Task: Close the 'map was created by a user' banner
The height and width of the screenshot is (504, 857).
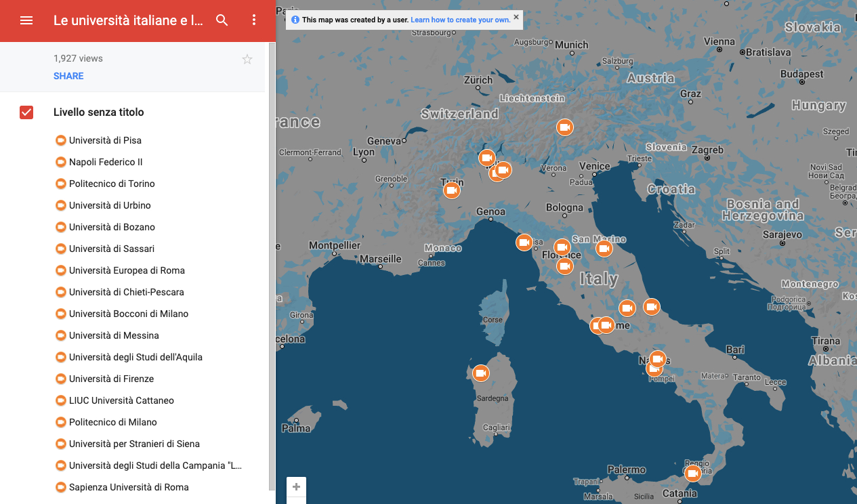Action: pyautogui.click(x=516, y=18)
